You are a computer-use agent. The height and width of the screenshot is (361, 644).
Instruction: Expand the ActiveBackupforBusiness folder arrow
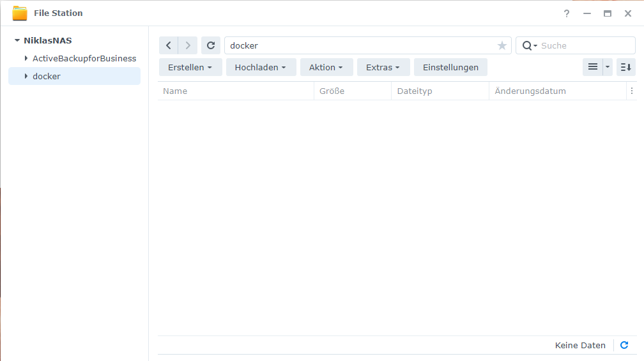point(26,58)
